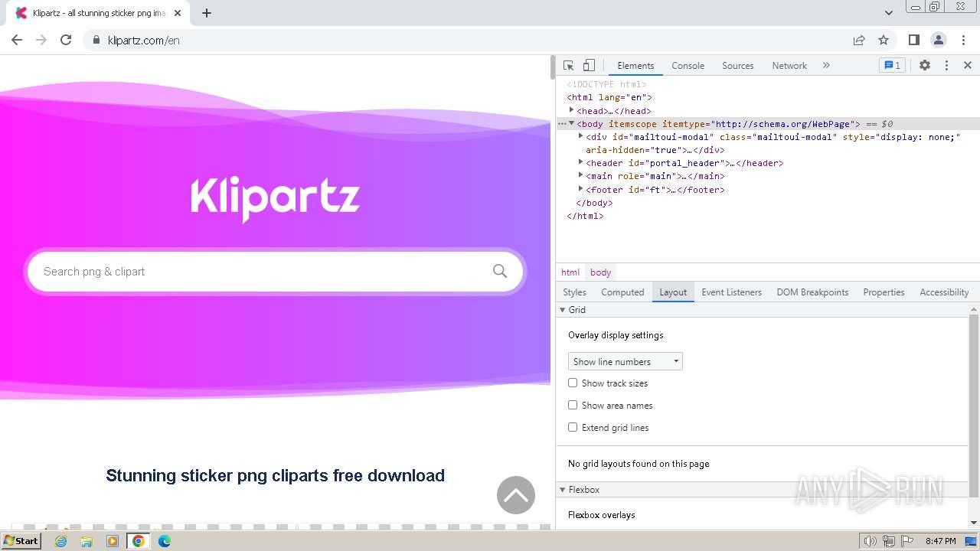
Task: Click the body breadcrumb
Action: (x=600, y=272)
